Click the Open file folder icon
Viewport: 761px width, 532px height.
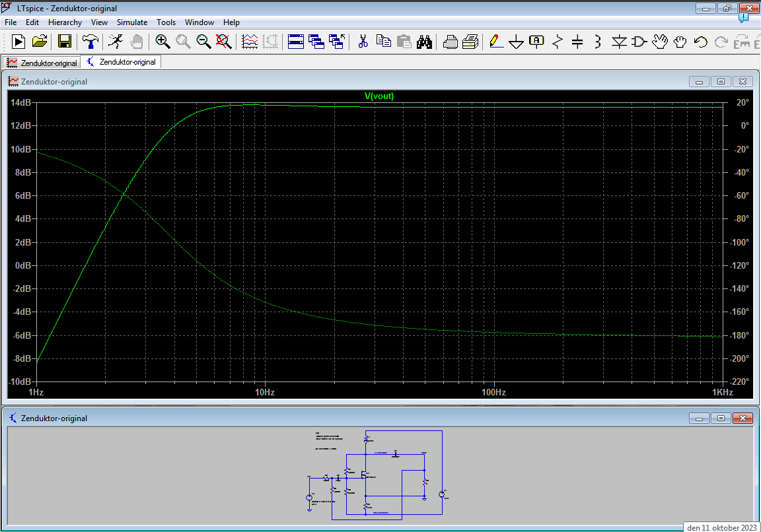tap(40, 42)
